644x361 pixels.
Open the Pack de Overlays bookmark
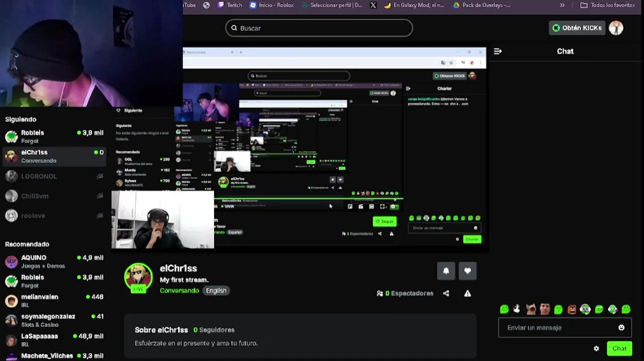(481, 5)
